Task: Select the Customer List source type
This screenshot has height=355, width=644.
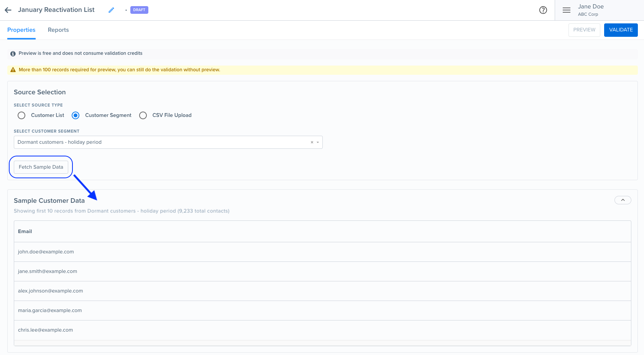Action: 21,115
